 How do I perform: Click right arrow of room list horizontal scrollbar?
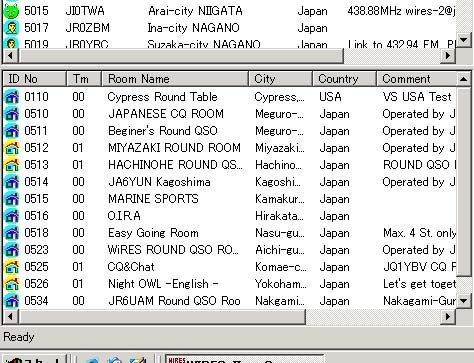click(x=449, y=317)
